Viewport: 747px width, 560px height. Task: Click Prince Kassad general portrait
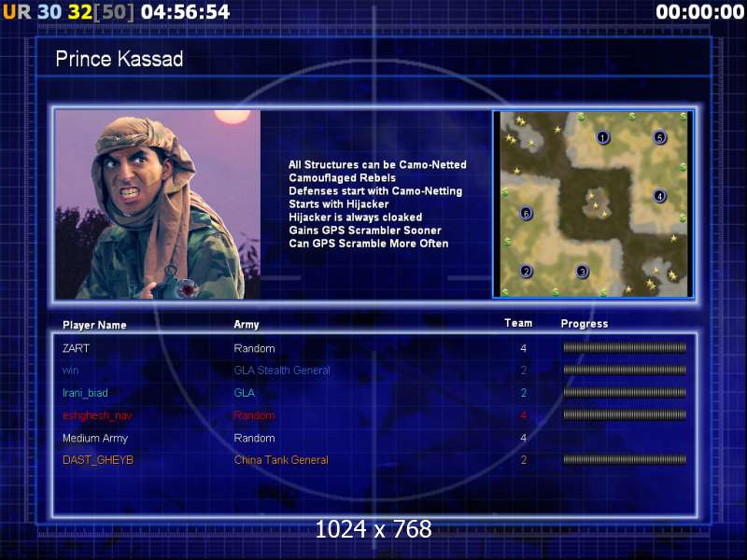pos(158,204)
